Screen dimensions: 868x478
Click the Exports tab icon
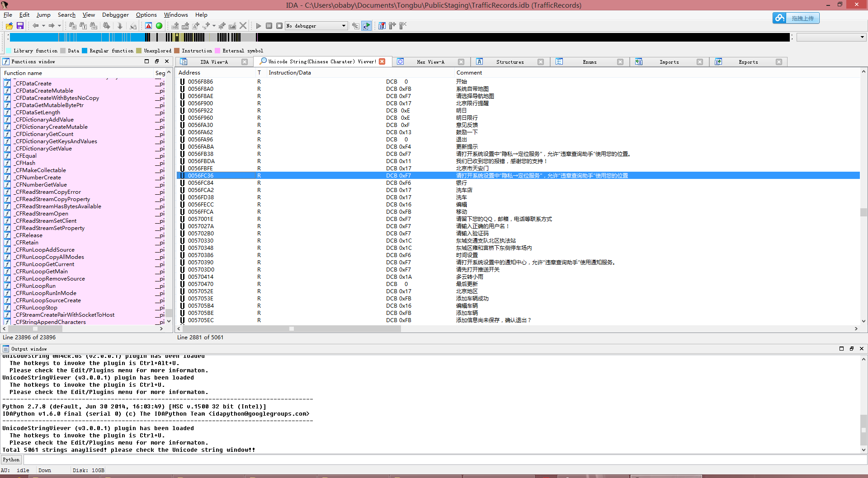coord(718,62)
